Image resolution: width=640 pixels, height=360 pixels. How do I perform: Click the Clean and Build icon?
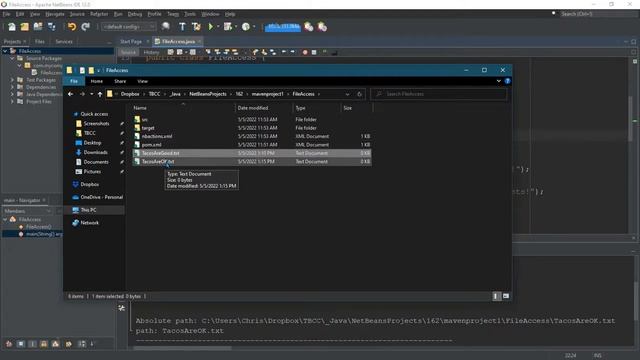click(x=196, y=27)
